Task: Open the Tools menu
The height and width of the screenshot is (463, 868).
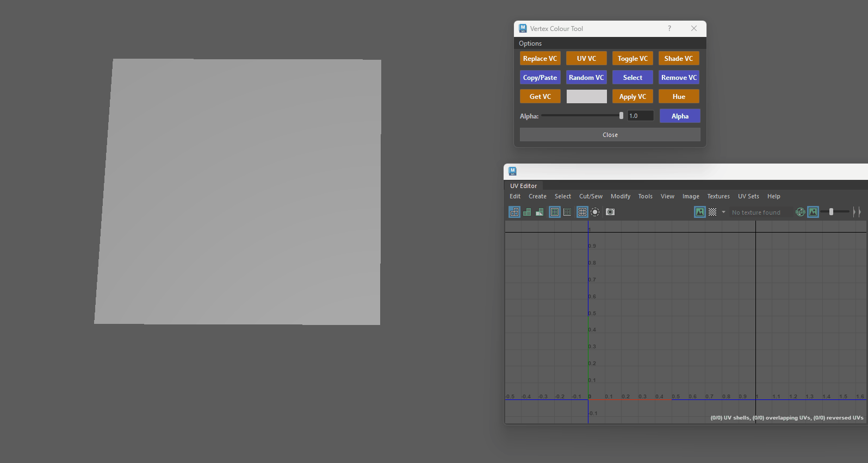Action: coord(646,196)
